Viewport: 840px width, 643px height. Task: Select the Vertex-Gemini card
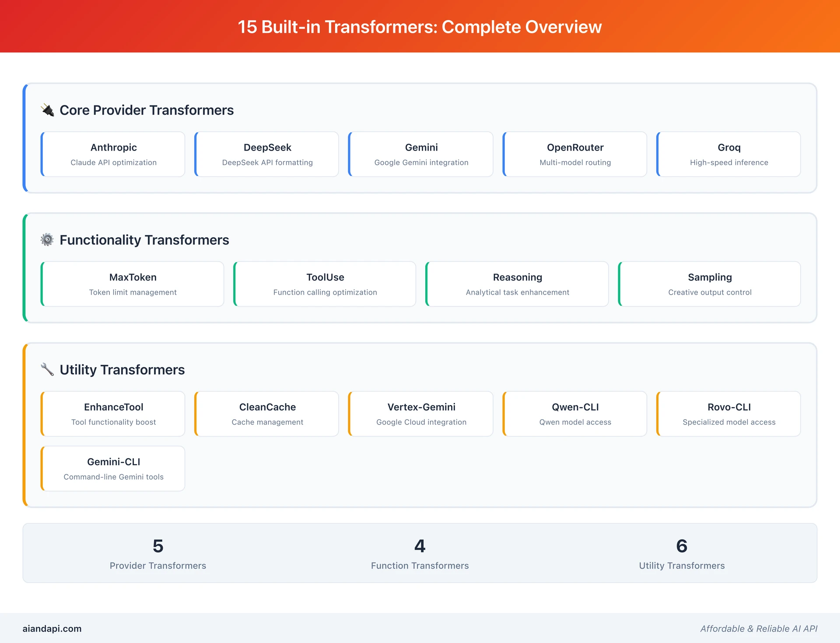coord(421,414)
